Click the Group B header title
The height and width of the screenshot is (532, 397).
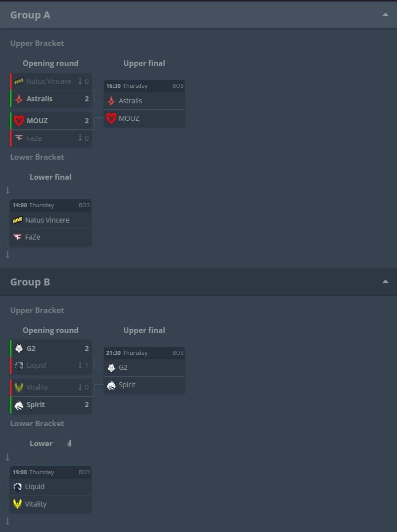click(30, 282)
